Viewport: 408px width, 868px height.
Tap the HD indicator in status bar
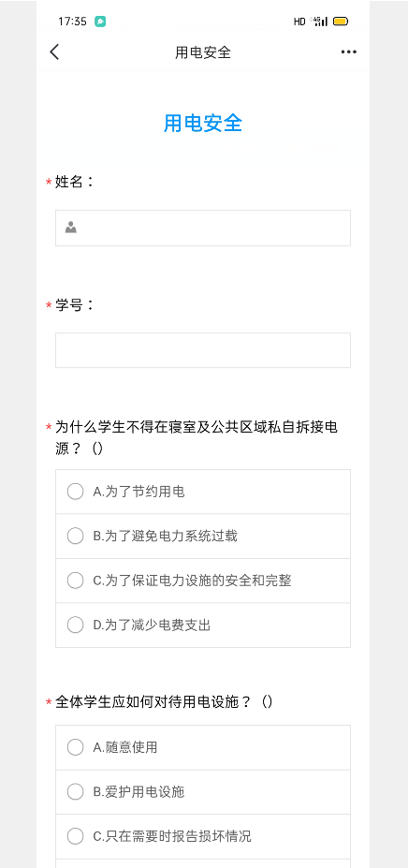click(x=299, y=22)
